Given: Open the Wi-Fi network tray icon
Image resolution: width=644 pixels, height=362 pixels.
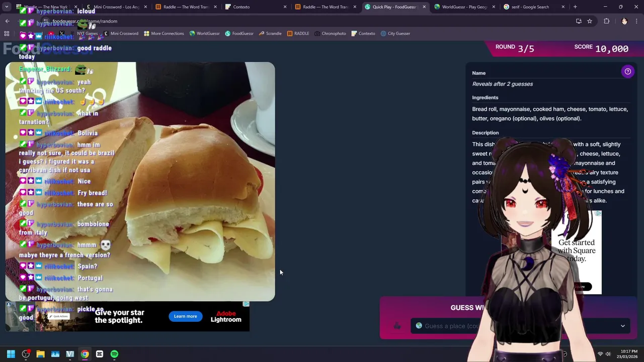Looking at the screenshot, I should 600,354.
